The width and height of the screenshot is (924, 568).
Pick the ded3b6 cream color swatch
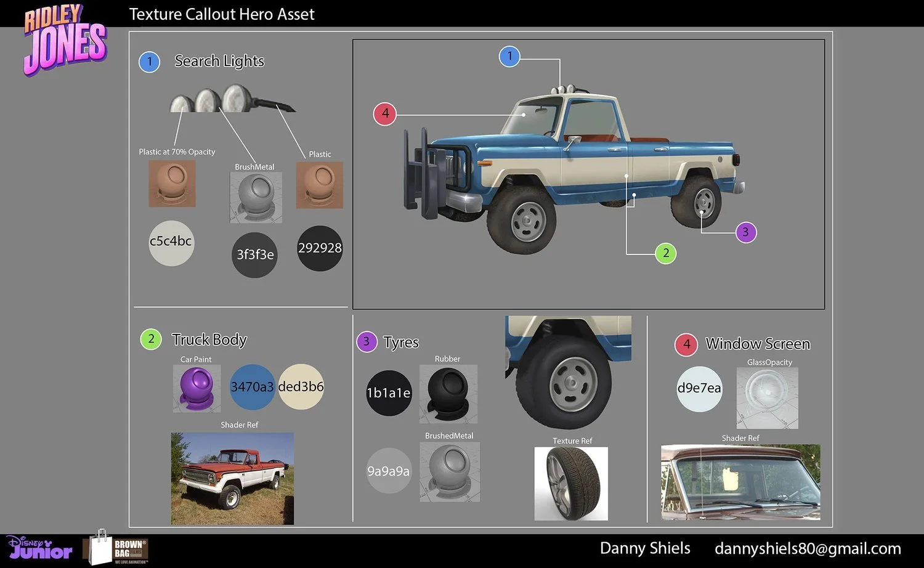point(301,387)
